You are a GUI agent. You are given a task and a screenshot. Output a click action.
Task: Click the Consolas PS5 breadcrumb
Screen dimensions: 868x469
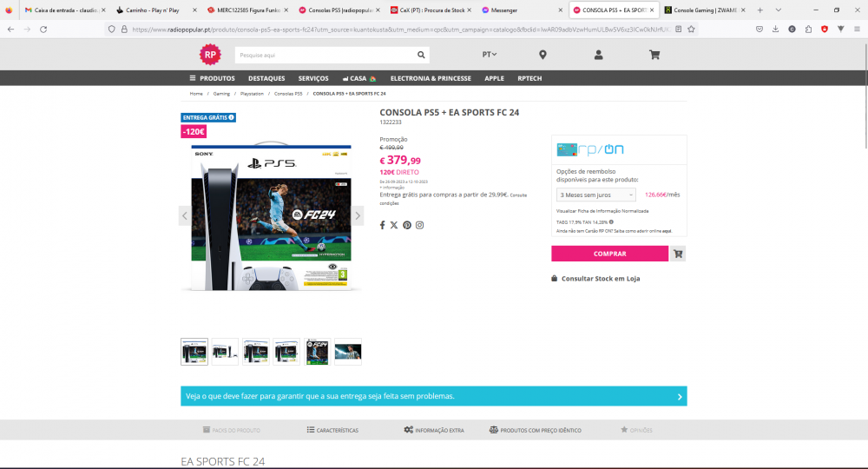pyautogui.click(x=288, y=94)
